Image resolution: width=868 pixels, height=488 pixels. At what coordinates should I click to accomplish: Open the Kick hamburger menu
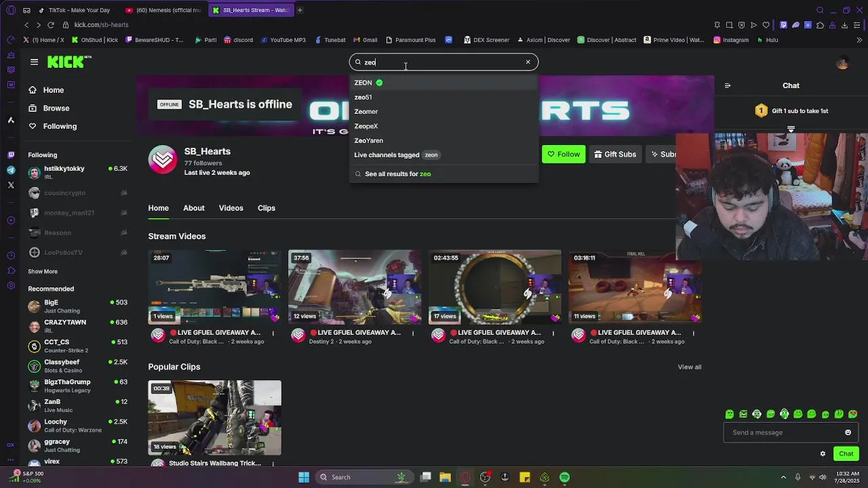pyautogui.click(x=34, y=62)
